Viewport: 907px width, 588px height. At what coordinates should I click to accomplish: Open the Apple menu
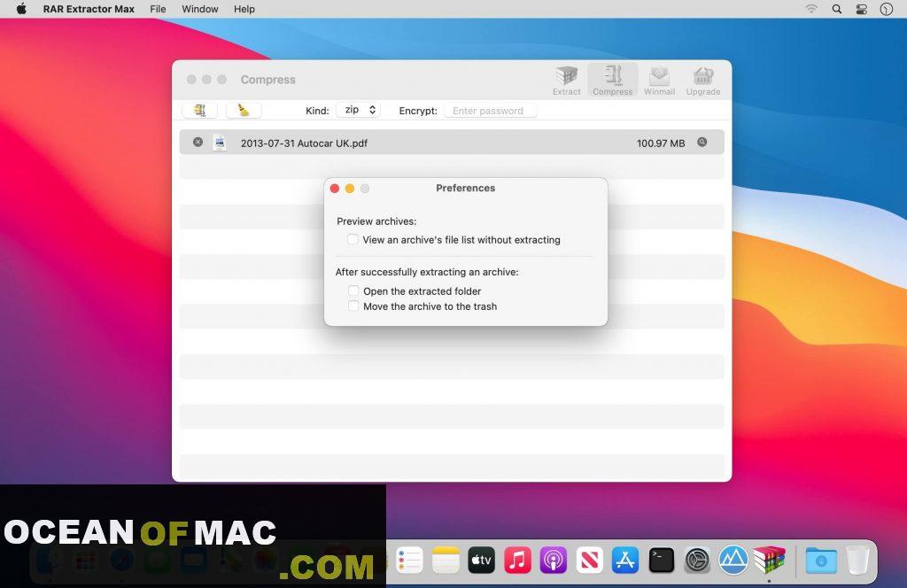pyautogui.click(x=21, y=9)
